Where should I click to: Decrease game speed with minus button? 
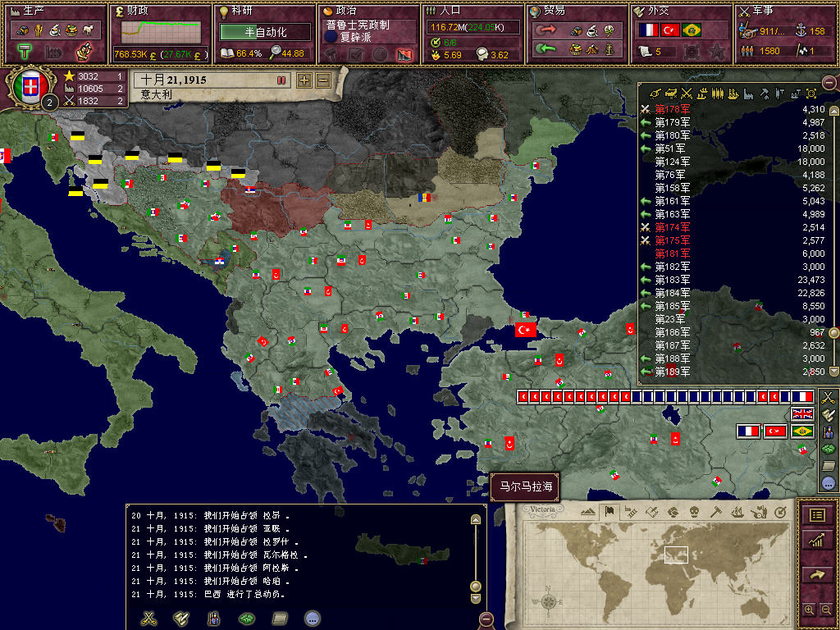click(x=323, y=80)
